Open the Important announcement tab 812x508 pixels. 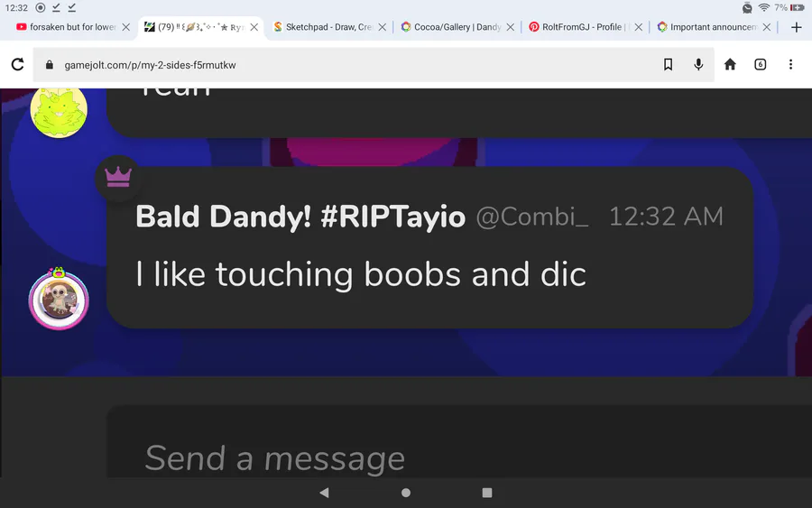(706, 27)
